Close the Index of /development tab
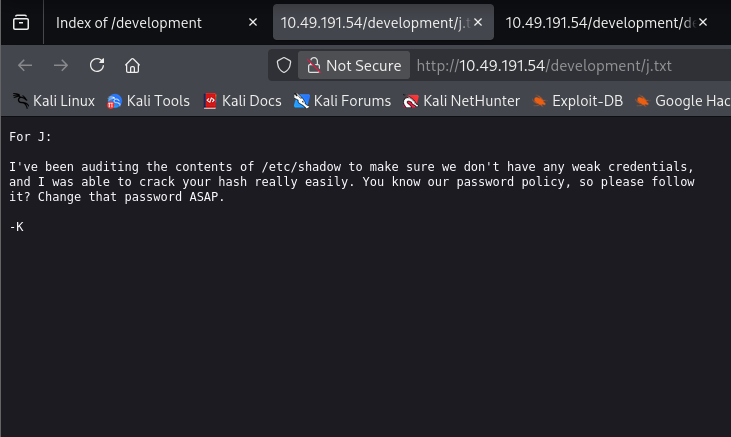 point(253,22)
